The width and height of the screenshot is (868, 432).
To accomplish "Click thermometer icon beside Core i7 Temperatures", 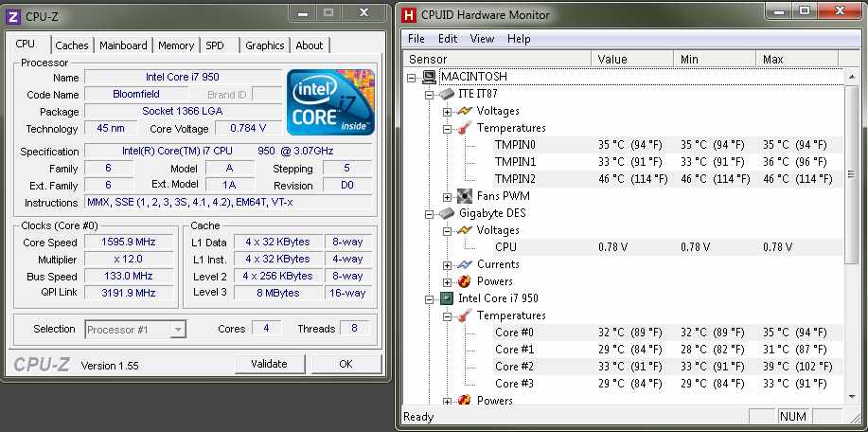I will click(x=465, y=315).
